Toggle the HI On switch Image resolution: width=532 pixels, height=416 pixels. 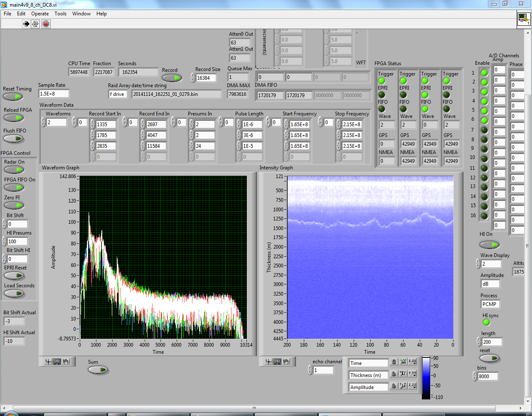tap(489, 245)
